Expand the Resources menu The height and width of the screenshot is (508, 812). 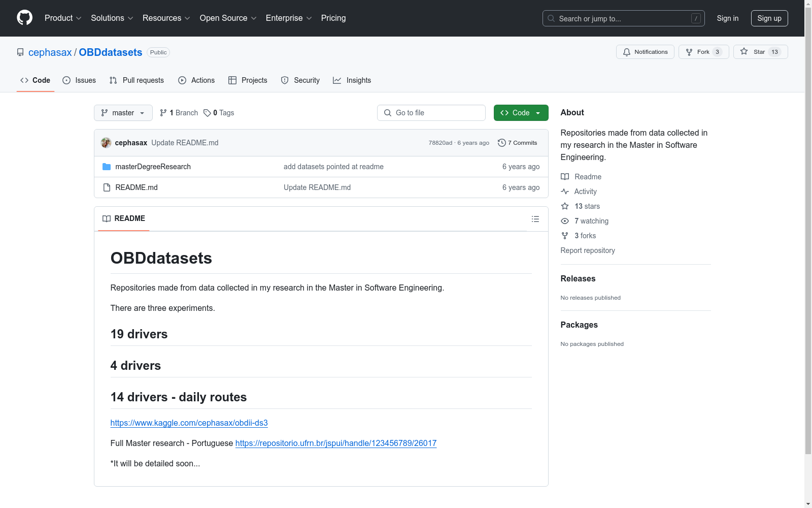(x=166, y=18)
